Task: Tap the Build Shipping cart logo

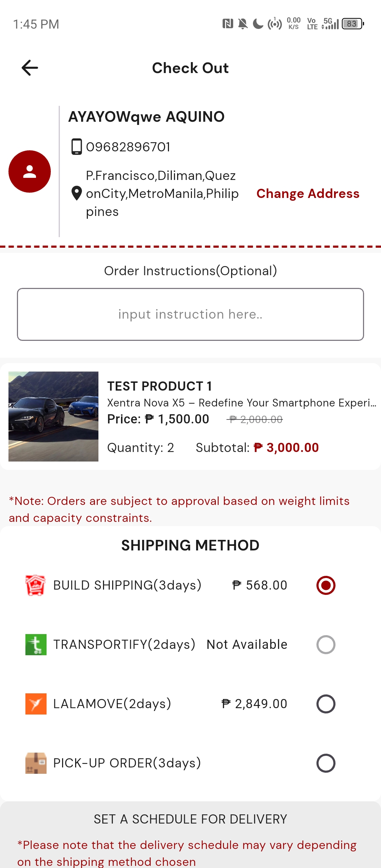Action: (36, 585)
